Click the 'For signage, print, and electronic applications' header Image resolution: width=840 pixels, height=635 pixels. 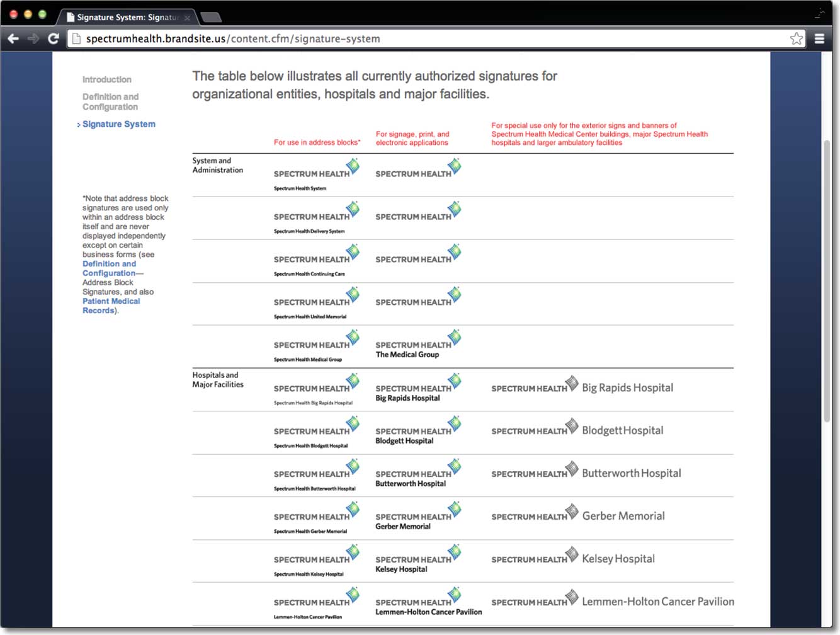(412, 139)
